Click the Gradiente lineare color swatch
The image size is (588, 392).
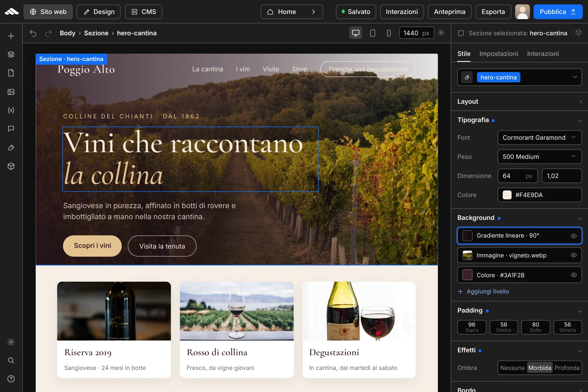[467, 236]
